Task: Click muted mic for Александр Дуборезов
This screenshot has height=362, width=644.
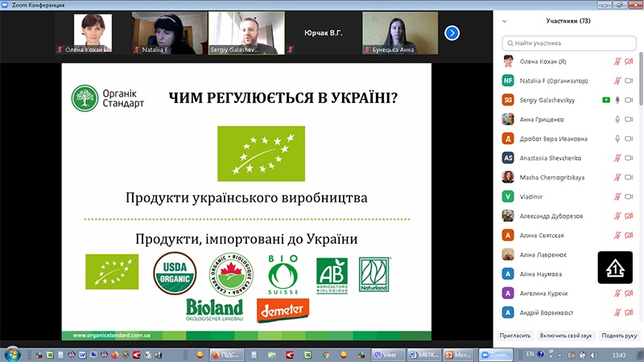Action: pyautogui.click(x=617, y=216)
